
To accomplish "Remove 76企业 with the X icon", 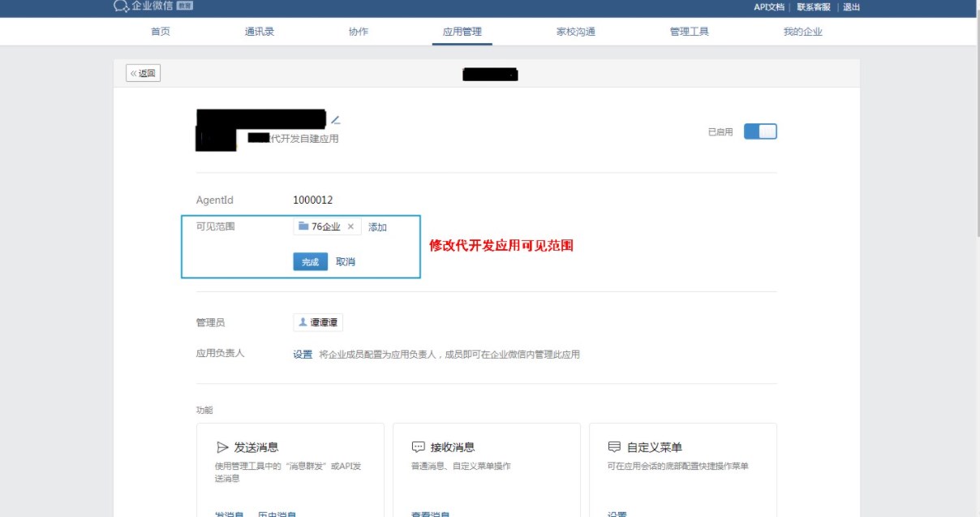I will pyautogui.click(x=350, y=227).
